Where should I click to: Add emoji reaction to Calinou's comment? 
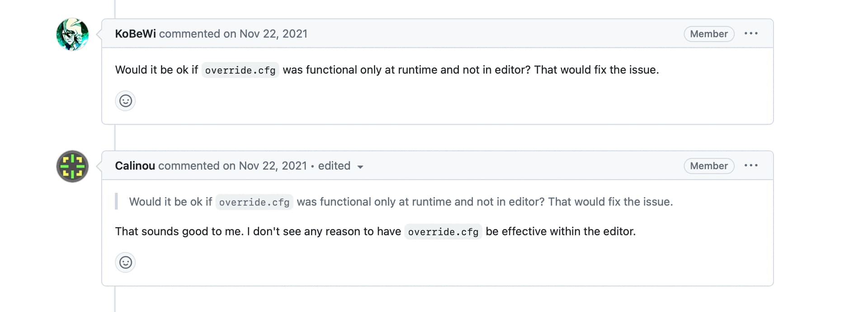125,262
